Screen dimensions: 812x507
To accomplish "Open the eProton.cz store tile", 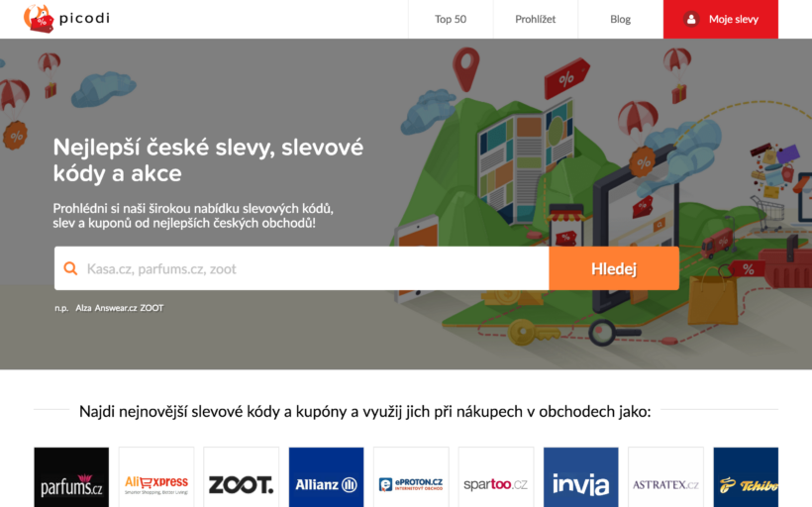I will (411, 477).
